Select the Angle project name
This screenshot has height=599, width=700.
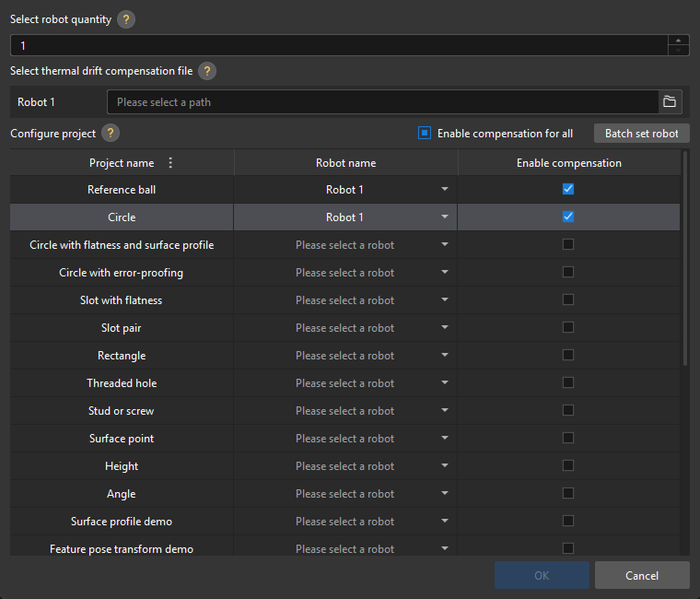click(x=121, y=494)
